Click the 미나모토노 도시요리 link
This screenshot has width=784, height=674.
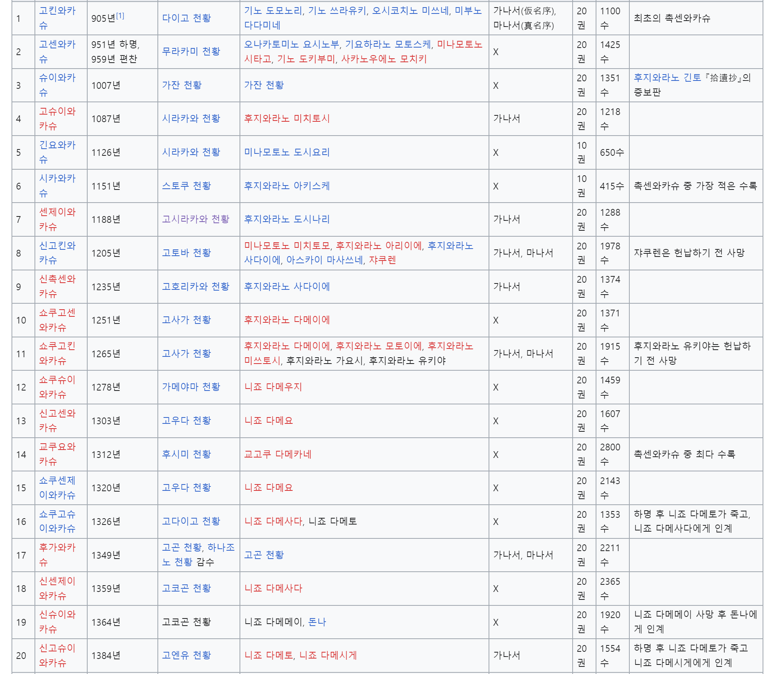point(287,152)
